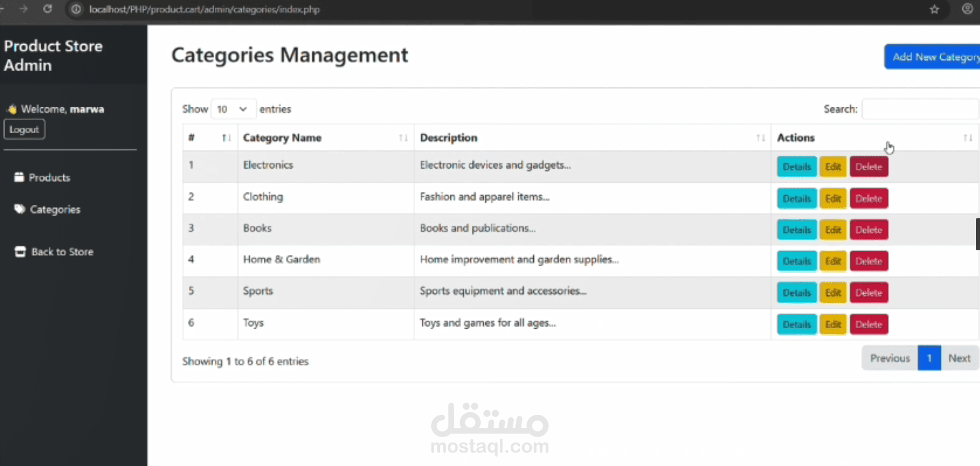Sort by Description column arrows
980x466 pixels.
(761, 138)
